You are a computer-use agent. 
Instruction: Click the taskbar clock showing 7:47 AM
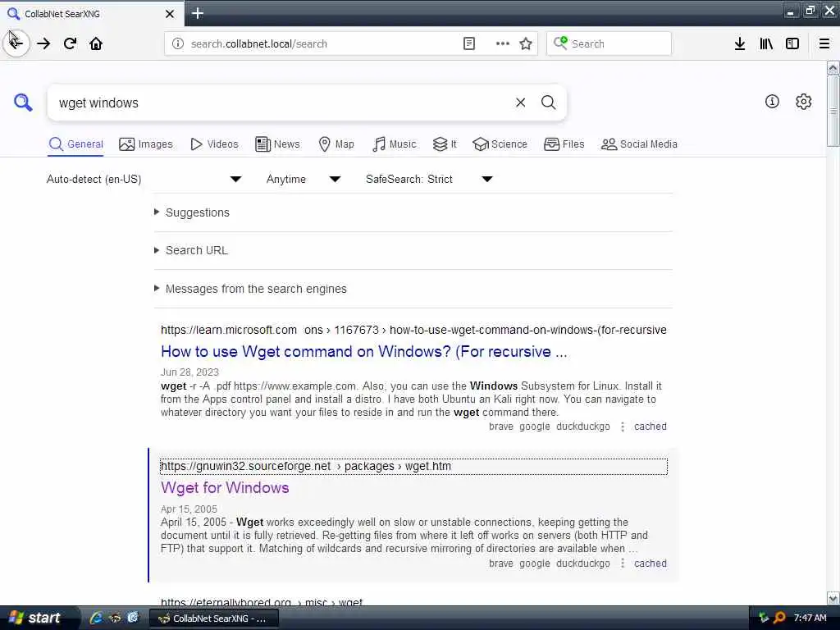click(x=810, y=618)
